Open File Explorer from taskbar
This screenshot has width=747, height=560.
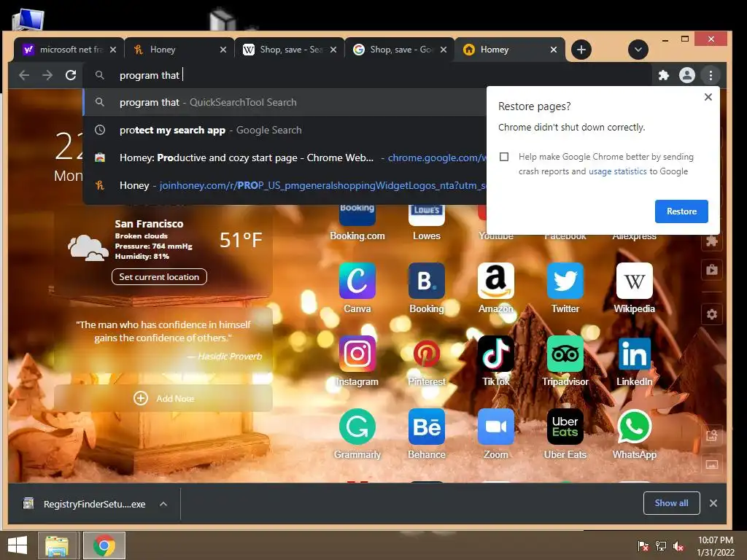[57, 545]
